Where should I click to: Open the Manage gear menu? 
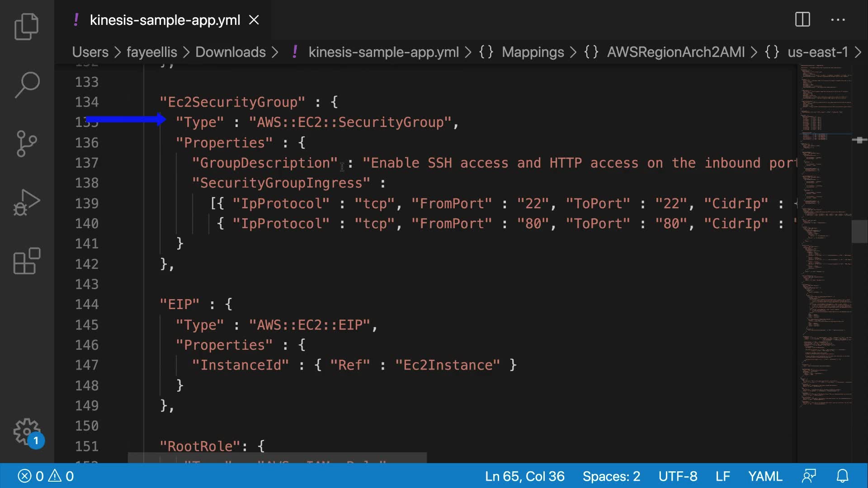tap(27, 432)
